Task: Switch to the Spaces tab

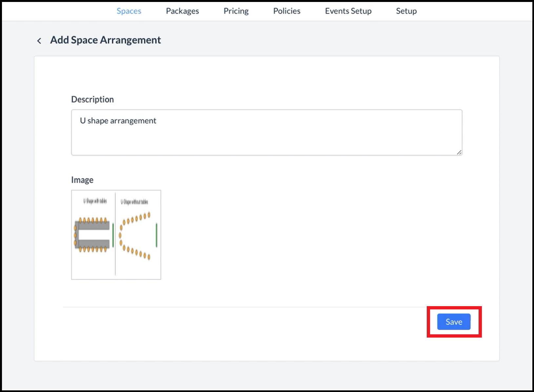Action: tap(129, 11)
